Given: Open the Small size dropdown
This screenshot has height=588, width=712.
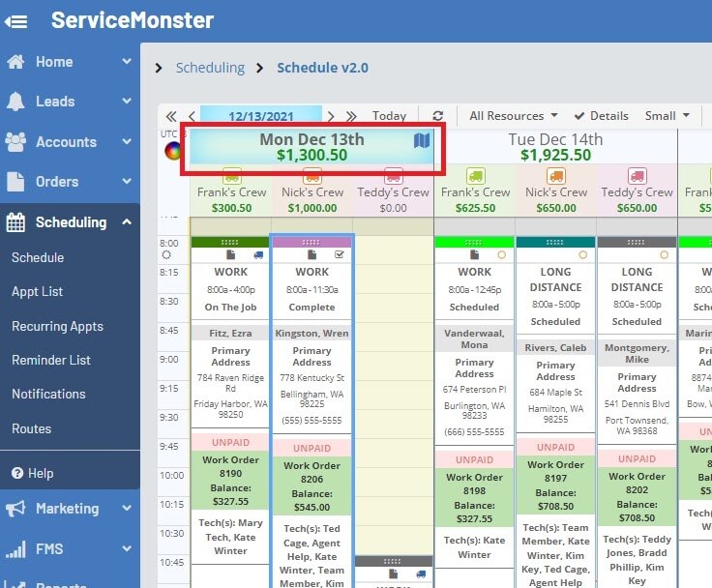Looking at the screenshot, I should click(667, 115).
